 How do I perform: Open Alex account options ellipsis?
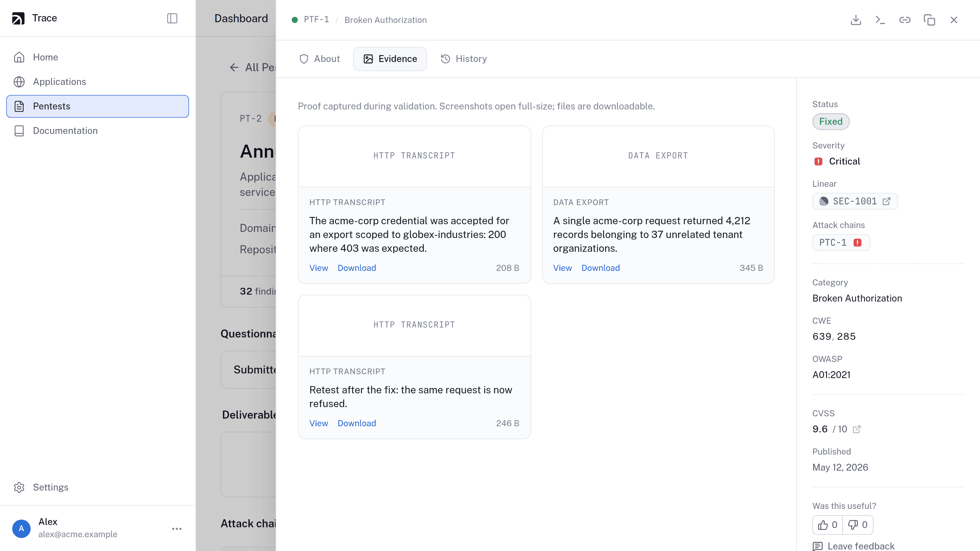coord(177,529)
